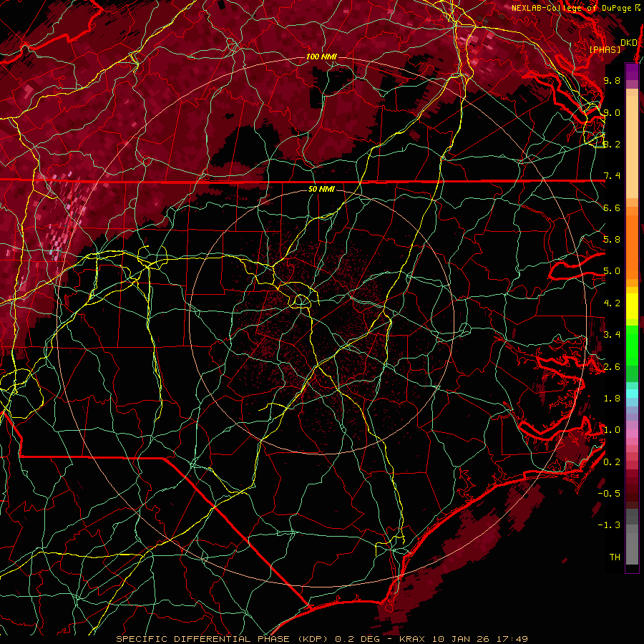Screen dimensions: 644x644
Task: Click the 9.0 scale value
Action: (x=612, y=112)
